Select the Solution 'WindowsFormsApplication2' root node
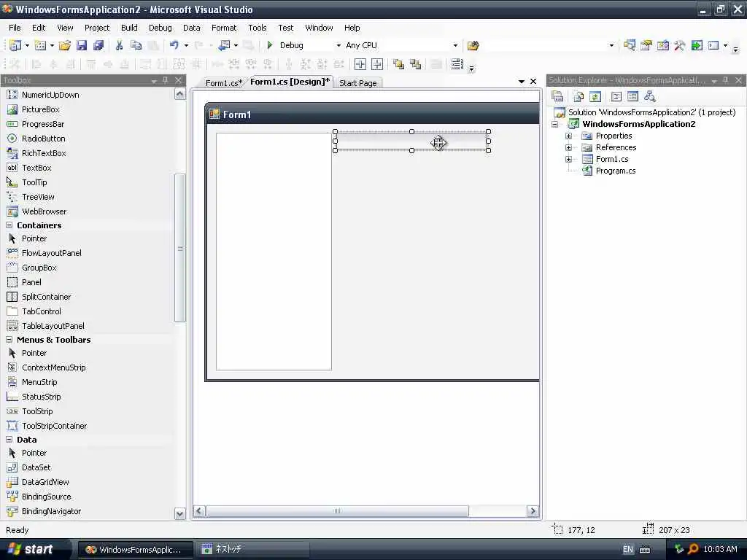Screen dimensions: 747x560 tap(651, 112)
